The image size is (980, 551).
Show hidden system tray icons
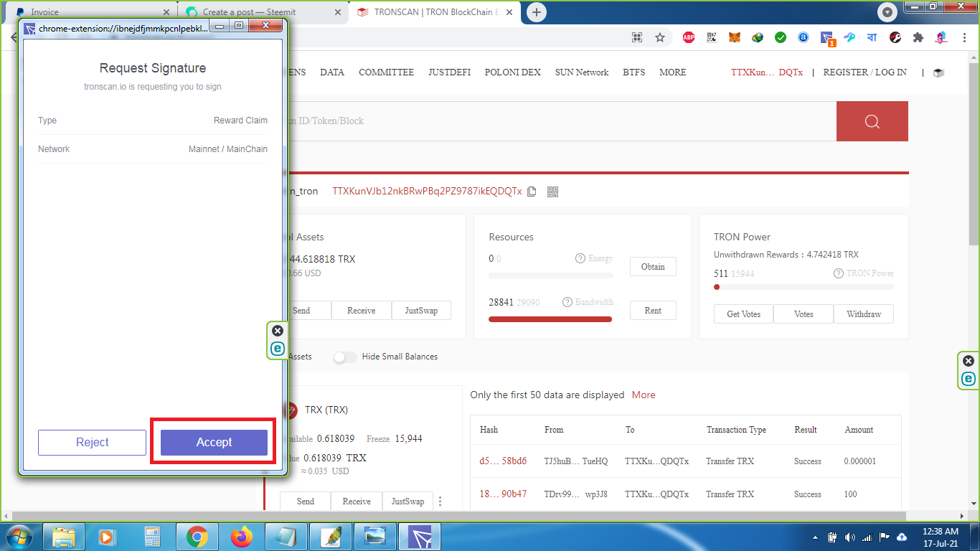[x=816, y=537]
